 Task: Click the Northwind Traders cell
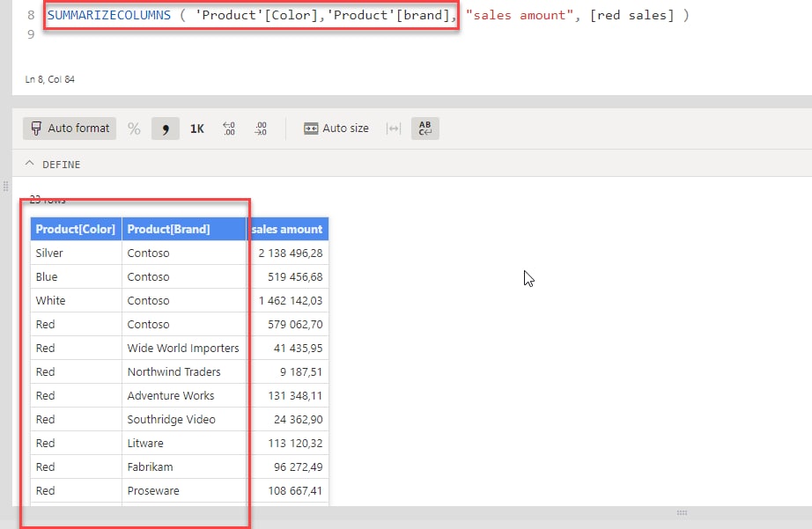tap(184, 372)
